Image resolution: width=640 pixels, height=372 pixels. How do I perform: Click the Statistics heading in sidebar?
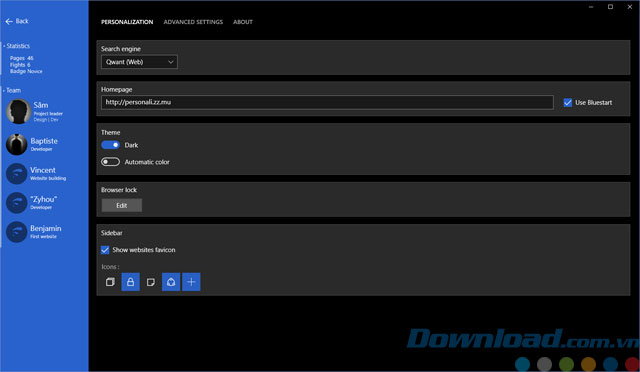[18, 46]
